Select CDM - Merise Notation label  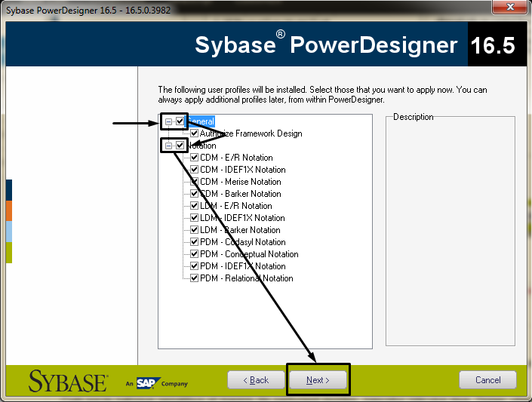[241, 182]
